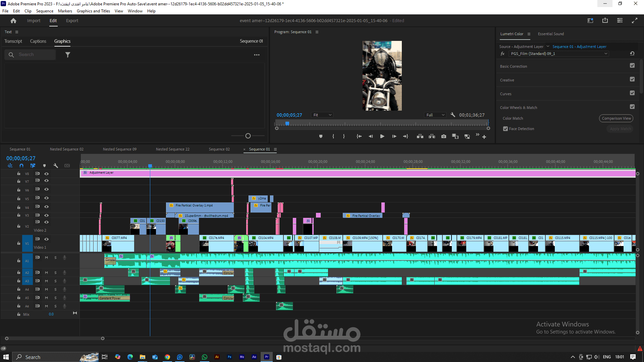Viewport: 644px width, 362px height.
Task: Open timeline display settings wrench icon
Action: (x=56, y=166)
